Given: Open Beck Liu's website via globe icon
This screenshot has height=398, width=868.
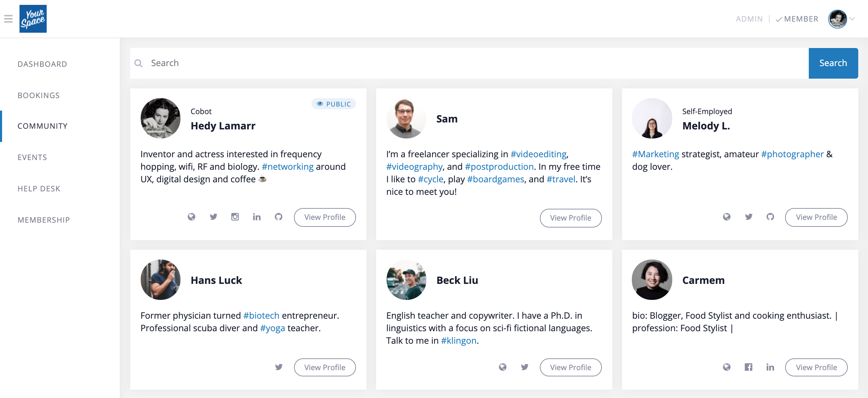Looking at the screenshot, I should (503, 367).
